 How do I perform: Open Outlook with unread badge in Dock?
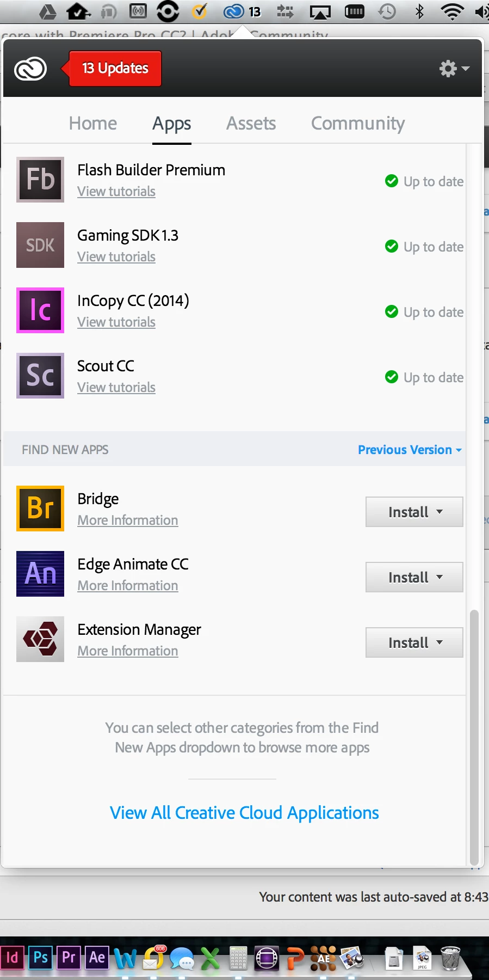click(154, 958)
